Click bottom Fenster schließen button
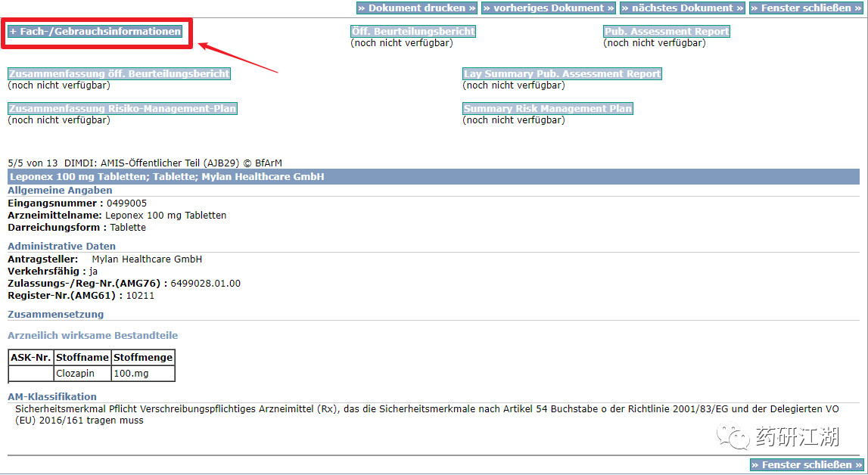868x475 pixels. (x=807, y=464)
